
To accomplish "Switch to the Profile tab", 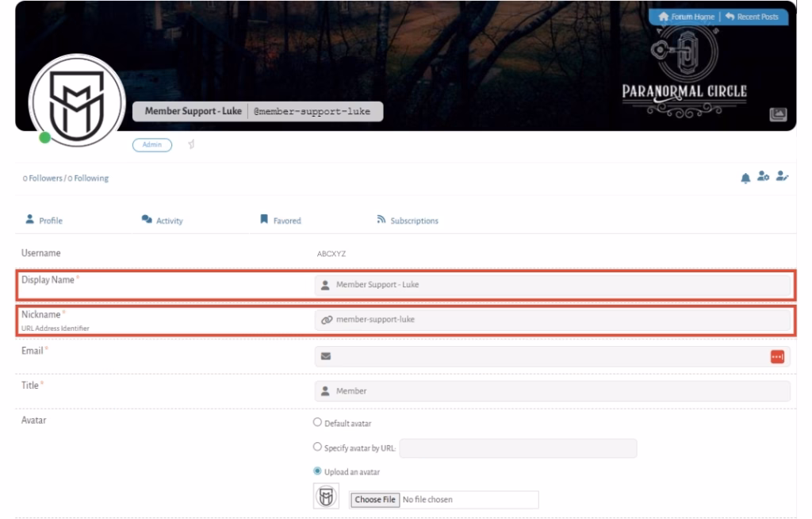I will 44,221.
